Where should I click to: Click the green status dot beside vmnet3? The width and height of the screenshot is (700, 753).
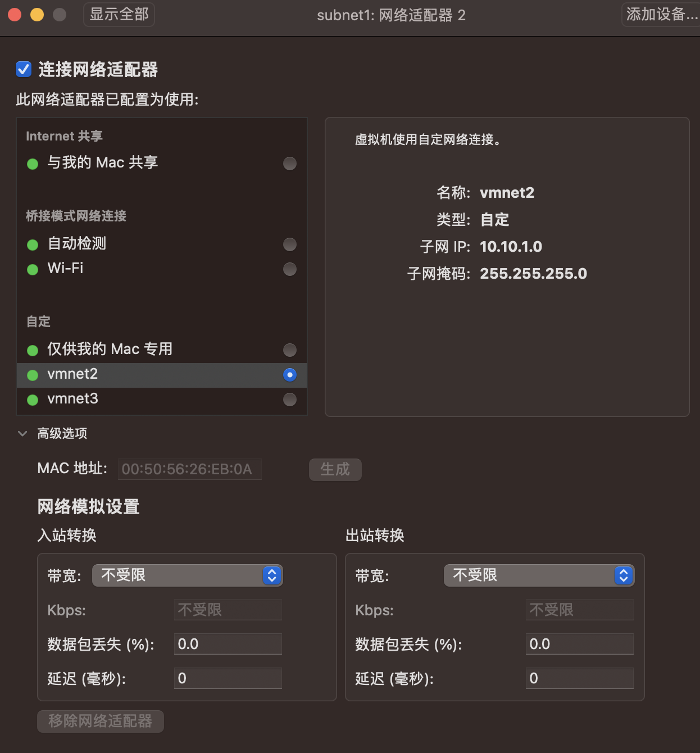(x=32, y=400)
